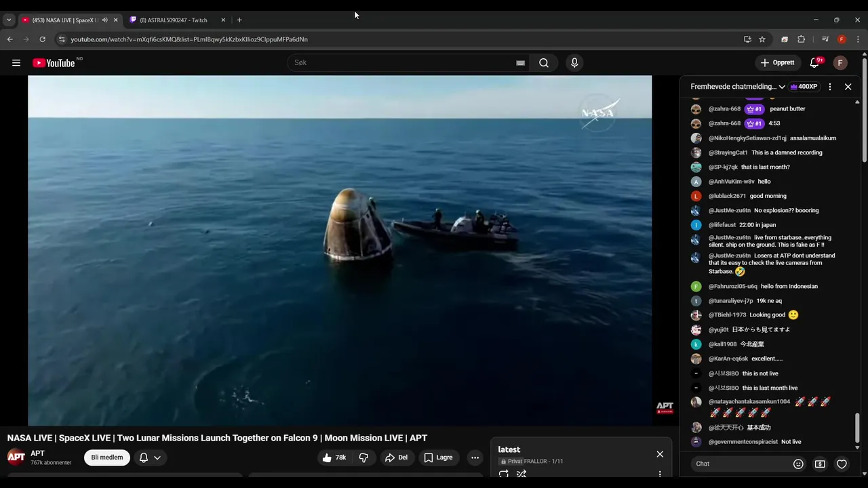Click the Super Chat dollar icon

(x=820, y=464)
